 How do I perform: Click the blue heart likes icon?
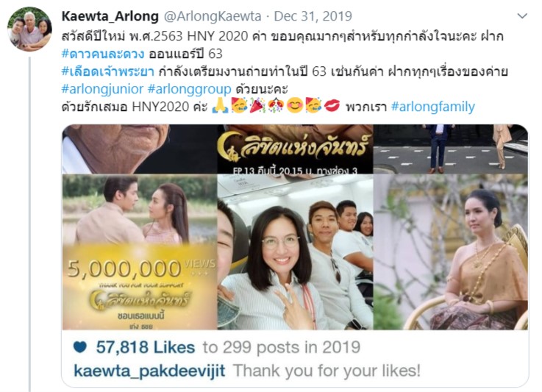click(x=80, y=347)
